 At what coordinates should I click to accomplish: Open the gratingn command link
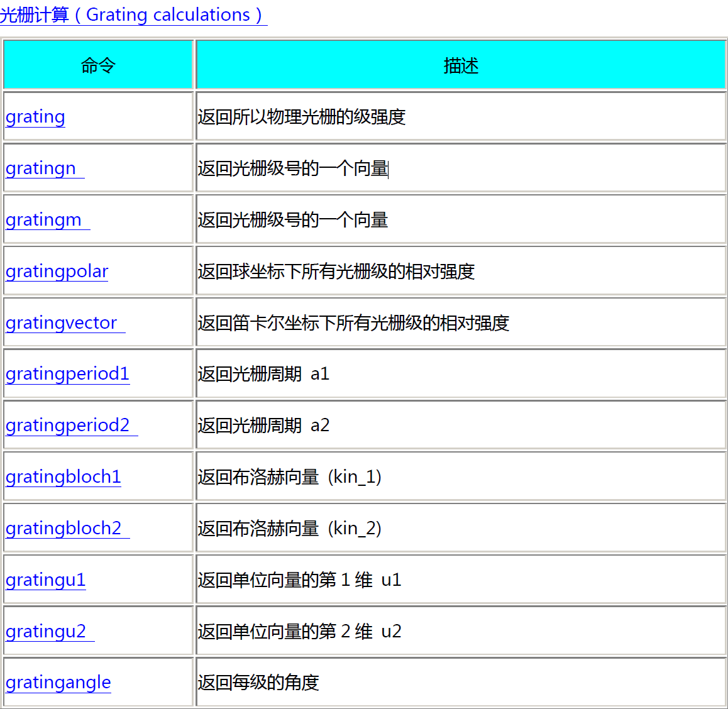click(45, 168)
